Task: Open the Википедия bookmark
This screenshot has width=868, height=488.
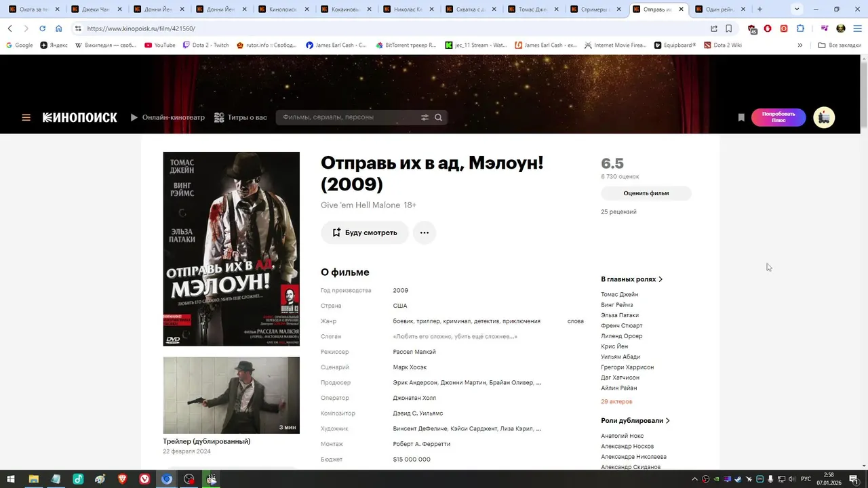Action: tap(104, 45)
